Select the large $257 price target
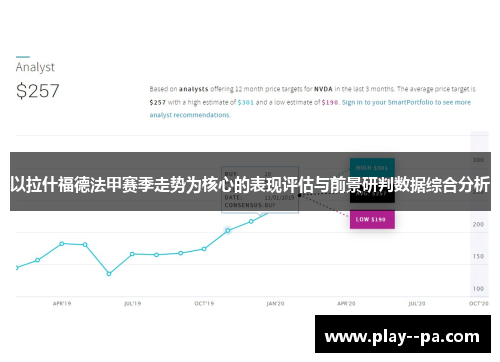The width and height of the screenshot is (500, 362). [x=38, y=91]
